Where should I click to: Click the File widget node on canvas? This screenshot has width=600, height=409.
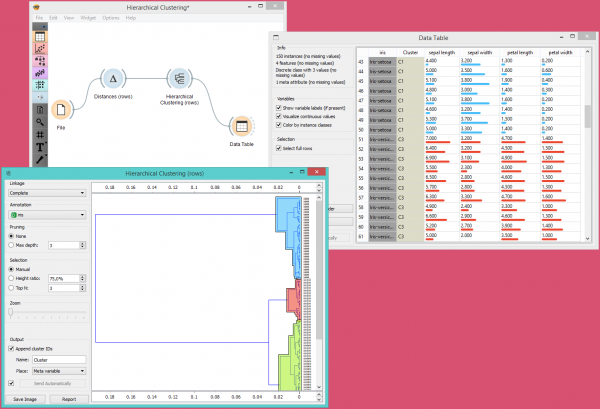tap(60, 107)
